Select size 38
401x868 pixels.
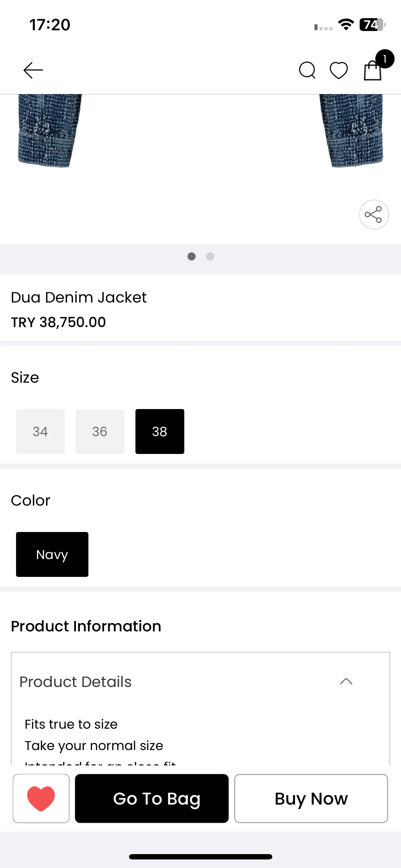pyautogui.click(x=160, y=432)
